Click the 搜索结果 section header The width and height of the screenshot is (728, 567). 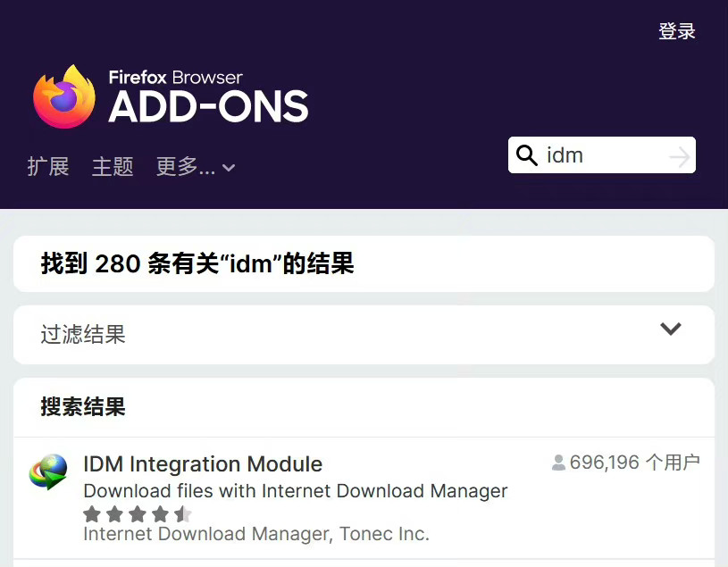pyautogui.click(x=83, y=407)
